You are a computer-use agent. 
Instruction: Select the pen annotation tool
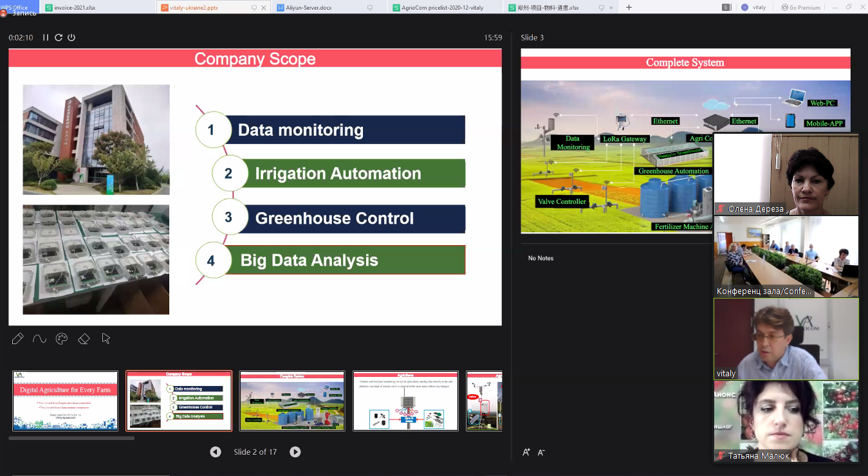(x=17, y=338)
